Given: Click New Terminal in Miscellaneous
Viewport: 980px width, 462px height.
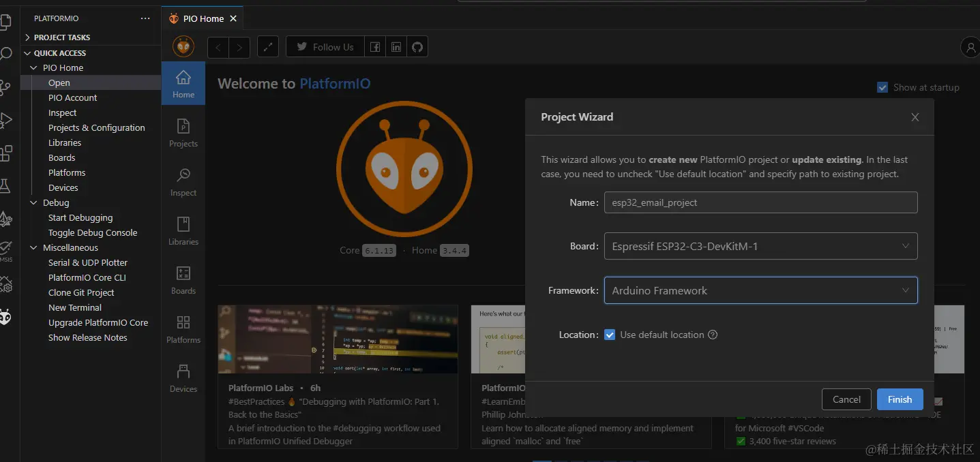Looking at the screenshot, I should pos(91,307).
